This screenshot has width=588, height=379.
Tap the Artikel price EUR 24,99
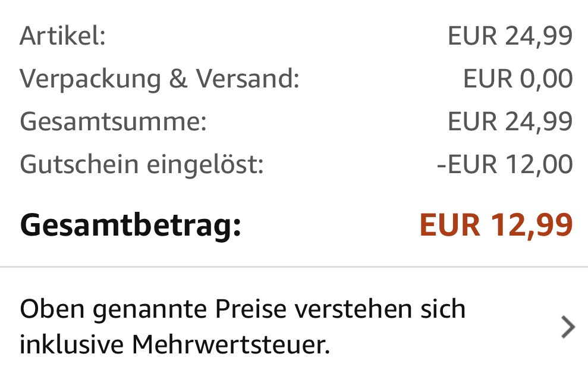pyautogui.click(x=510, y=36)
